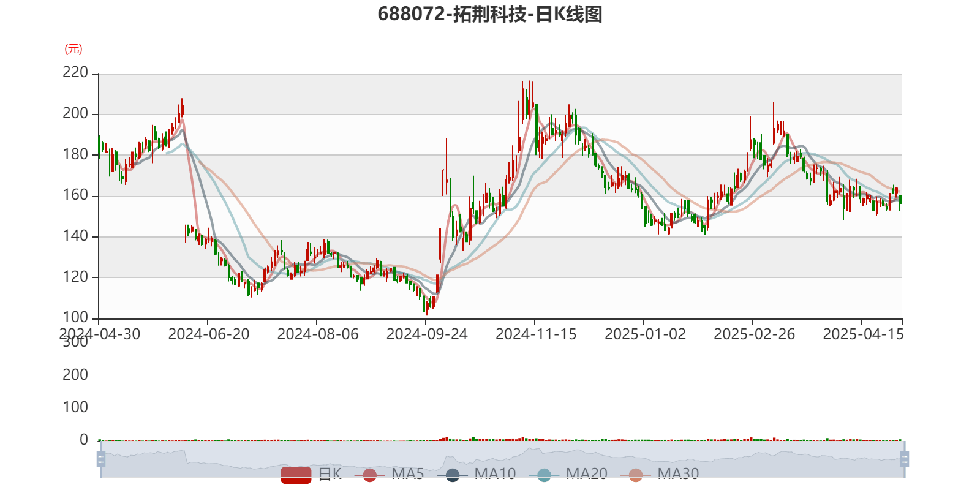The image size is (980, 490).
Task: Click the (元) unit label
Action: (x=73, y=49)
